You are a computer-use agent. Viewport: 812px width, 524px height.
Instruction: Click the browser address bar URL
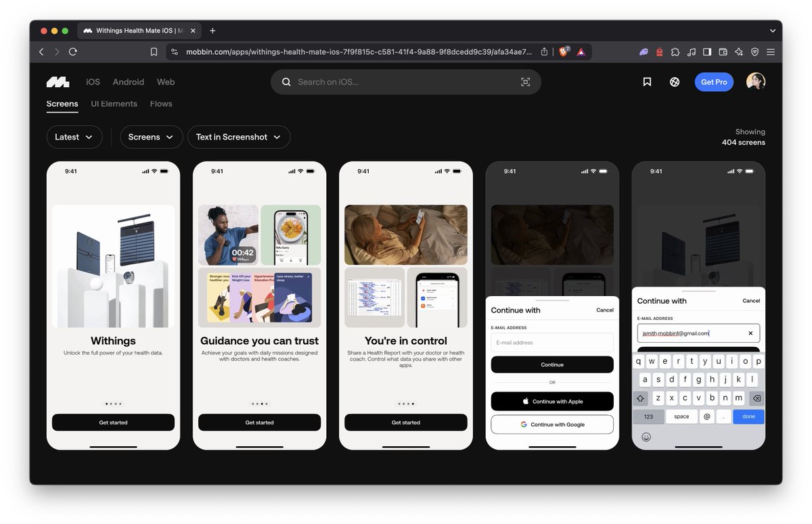click(x=359, y=51)
